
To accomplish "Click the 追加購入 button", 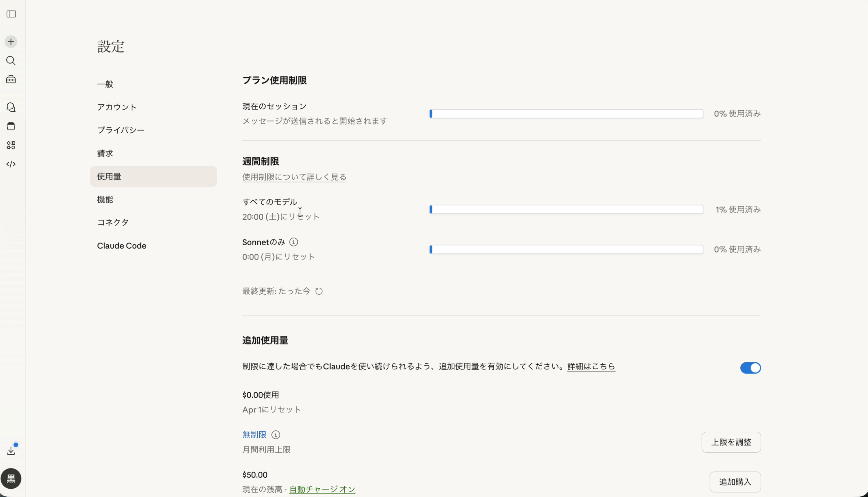I will (735, 482).
